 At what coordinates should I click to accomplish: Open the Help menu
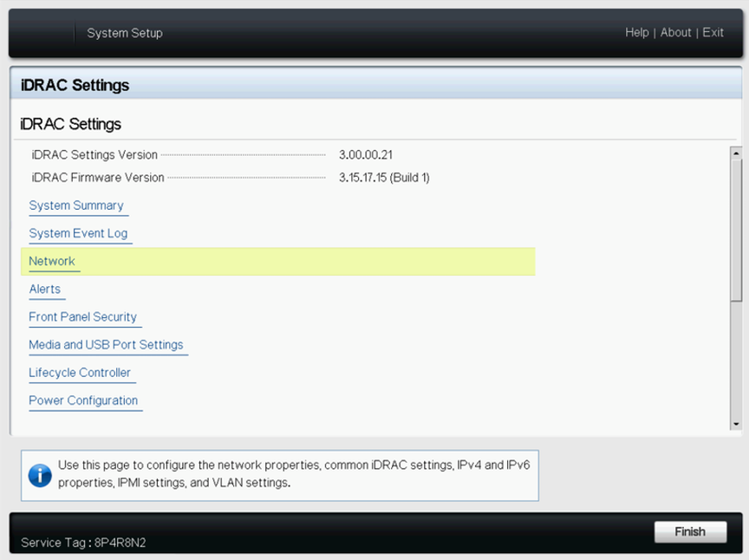coord(636,32)
